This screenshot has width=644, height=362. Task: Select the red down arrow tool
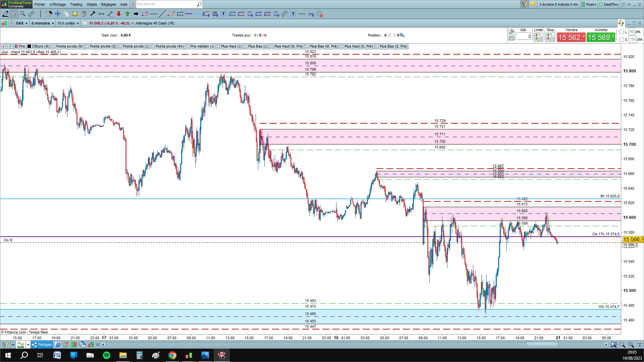point(119,14)
